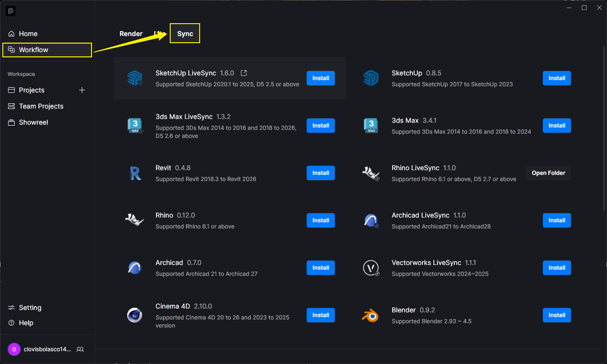Click the Help question mark icon
This screenshot has width=607, height=364.
point(11,323)
